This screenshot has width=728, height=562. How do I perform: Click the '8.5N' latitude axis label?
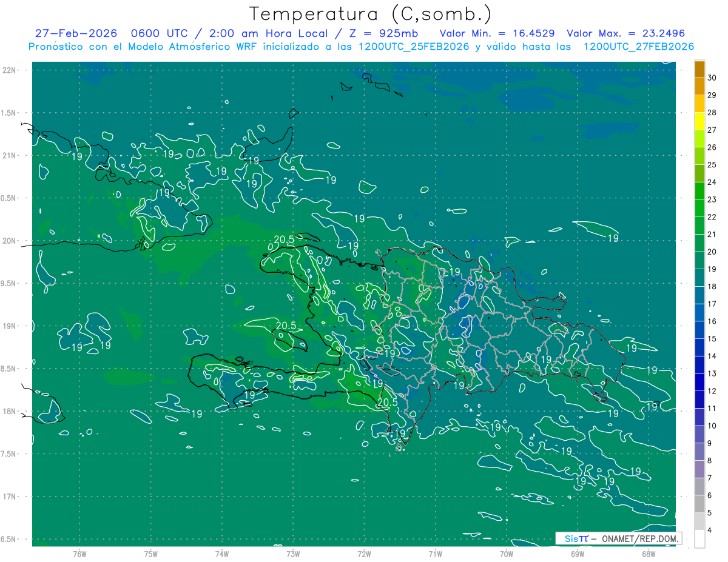(x=8, y=369)
